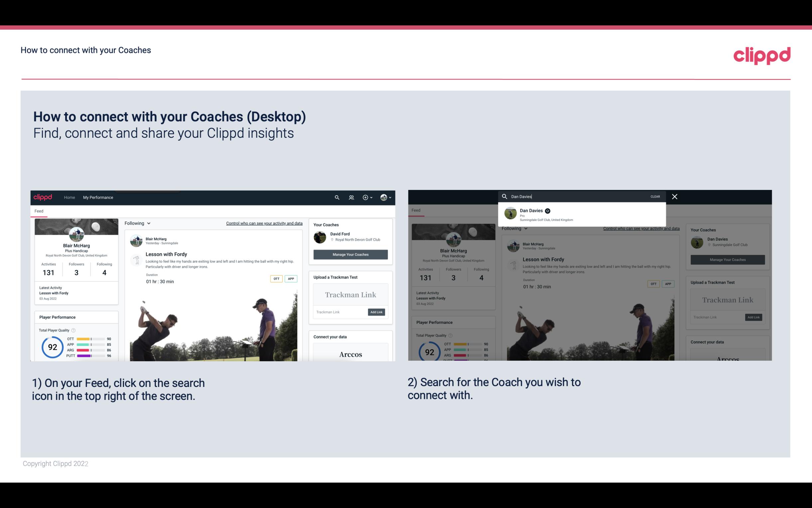Screen dimensions: 812x508
Task: Expand the My Performance nav dropdown
Action: [98, 197]
